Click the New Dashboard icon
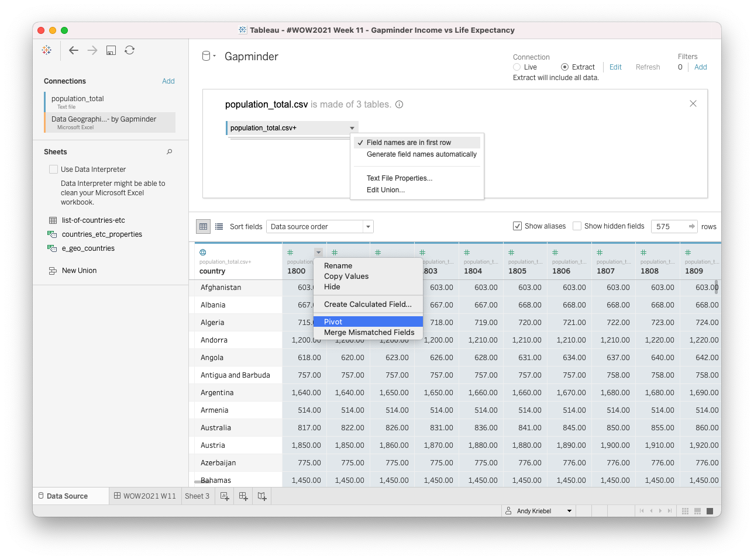Screen dimensions: 754x560 (x=243, y=496)
